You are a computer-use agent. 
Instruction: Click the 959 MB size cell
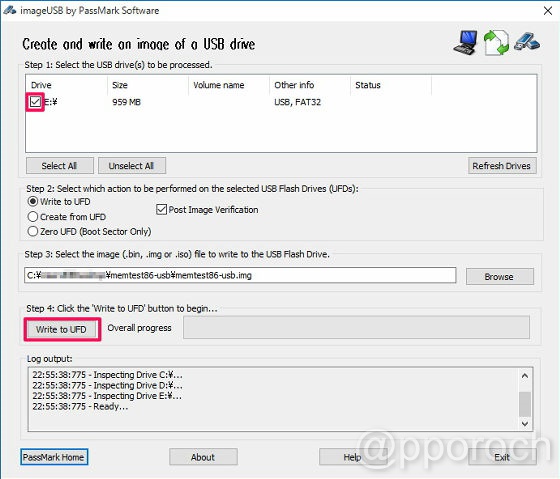[x=126, y=102]
